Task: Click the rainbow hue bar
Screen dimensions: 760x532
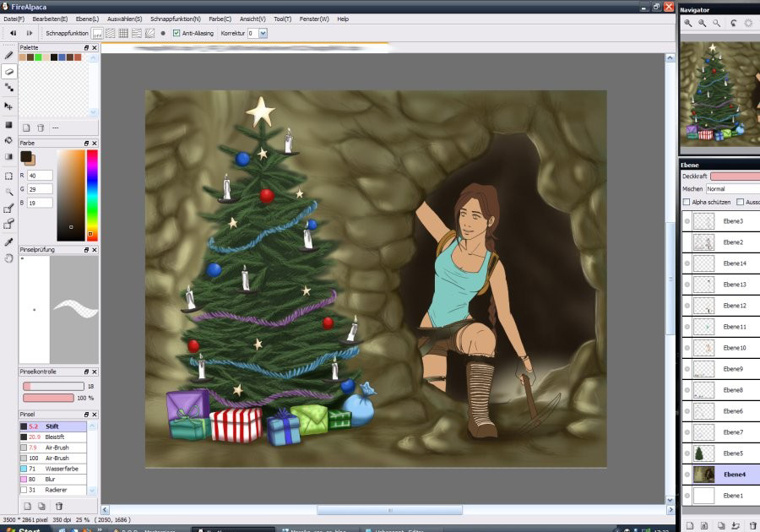Action: coord(92,195)
